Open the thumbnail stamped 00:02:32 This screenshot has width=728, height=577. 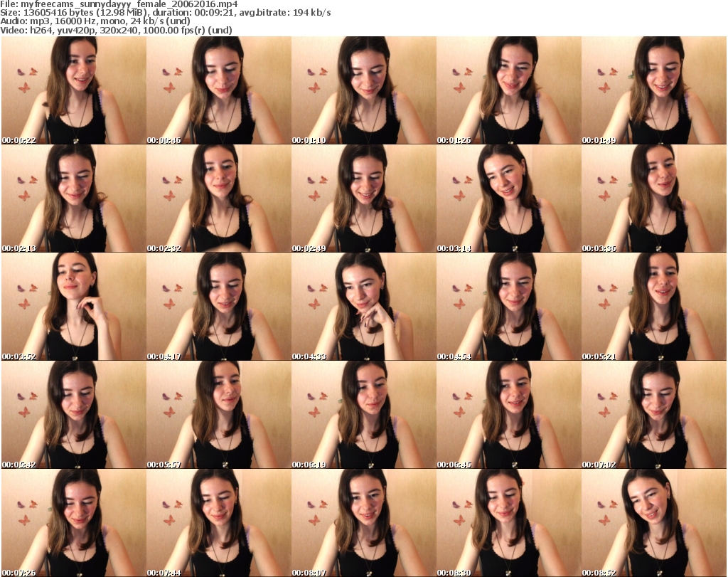point(219,198)
